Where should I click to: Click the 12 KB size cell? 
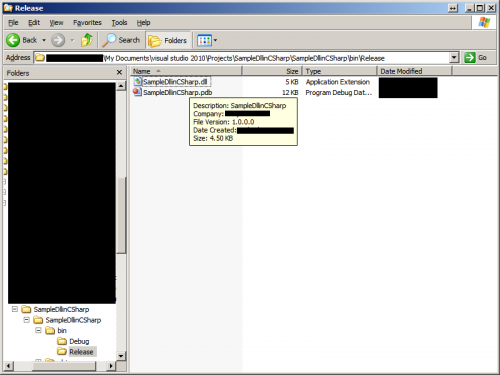(290, 92)
